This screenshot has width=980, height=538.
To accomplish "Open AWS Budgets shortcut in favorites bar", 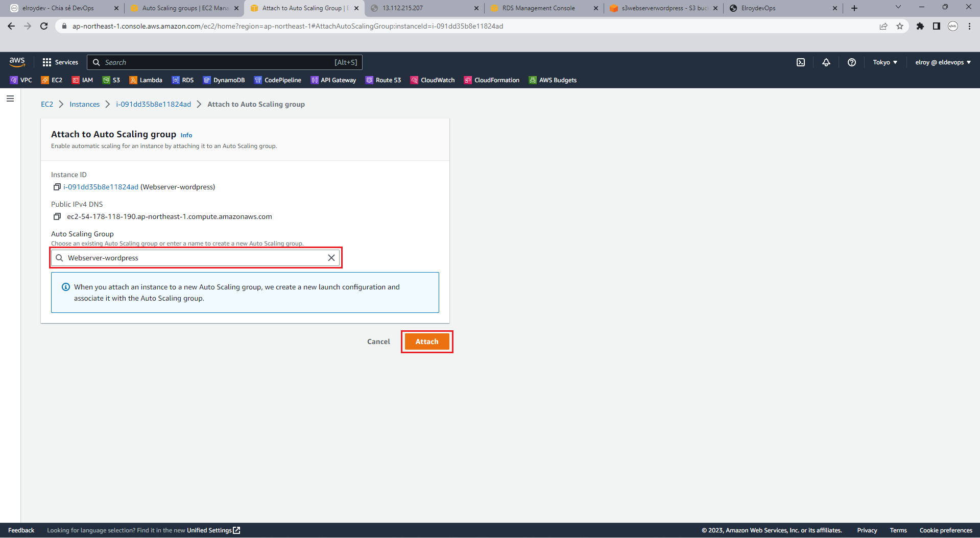I will point(553,80).
